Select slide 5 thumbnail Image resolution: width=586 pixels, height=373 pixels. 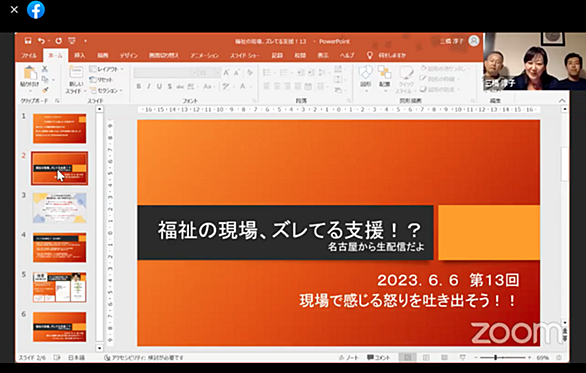(59, 287)
